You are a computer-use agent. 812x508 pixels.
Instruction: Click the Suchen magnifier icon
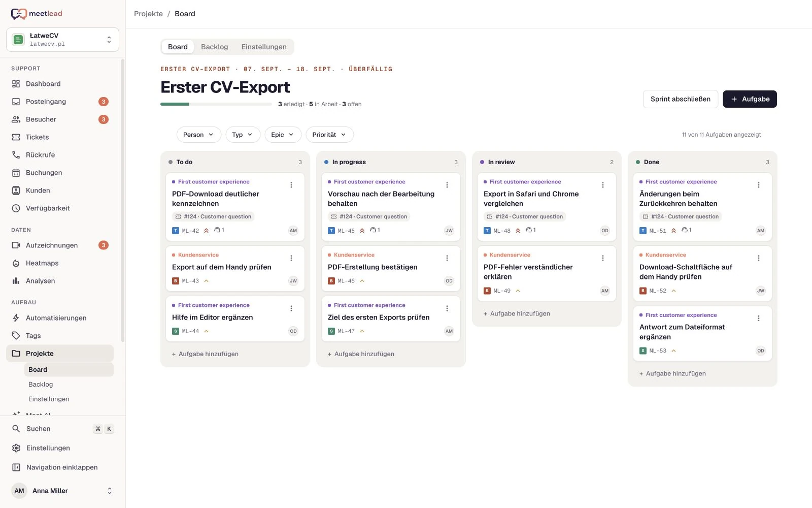click(x=16, y=429)
